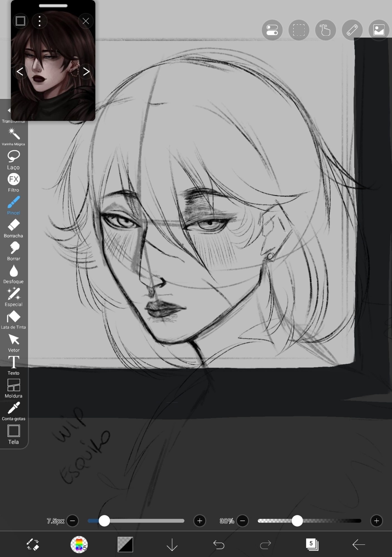This screenshot has width=392, height=557.
Task: Show next reference image with right arrow
Action: coord(86,72)
